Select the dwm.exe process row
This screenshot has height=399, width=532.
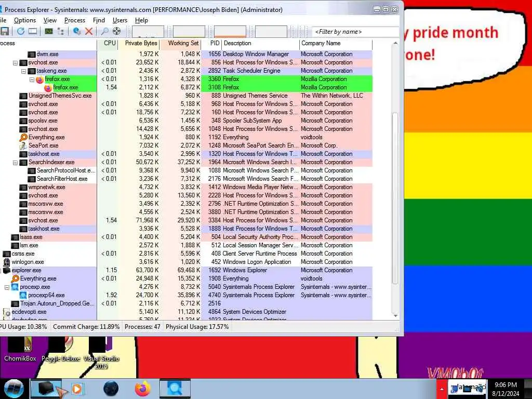(x=186, y=54)
